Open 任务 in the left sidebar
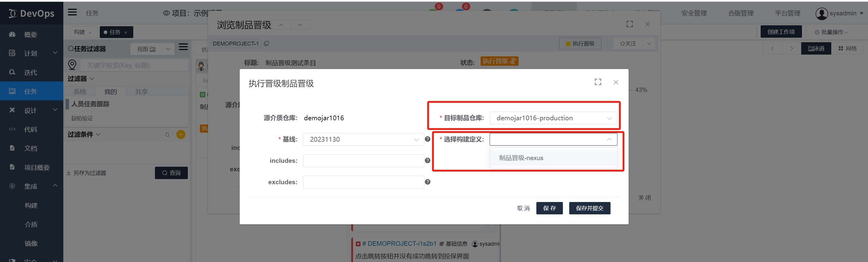 click(30, 91)
